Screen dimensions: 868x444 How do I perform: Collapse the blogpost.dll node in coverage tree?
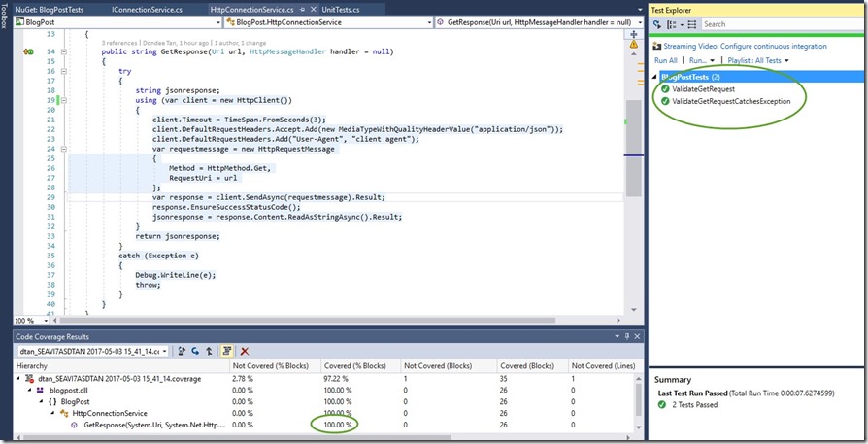(26, 389)
